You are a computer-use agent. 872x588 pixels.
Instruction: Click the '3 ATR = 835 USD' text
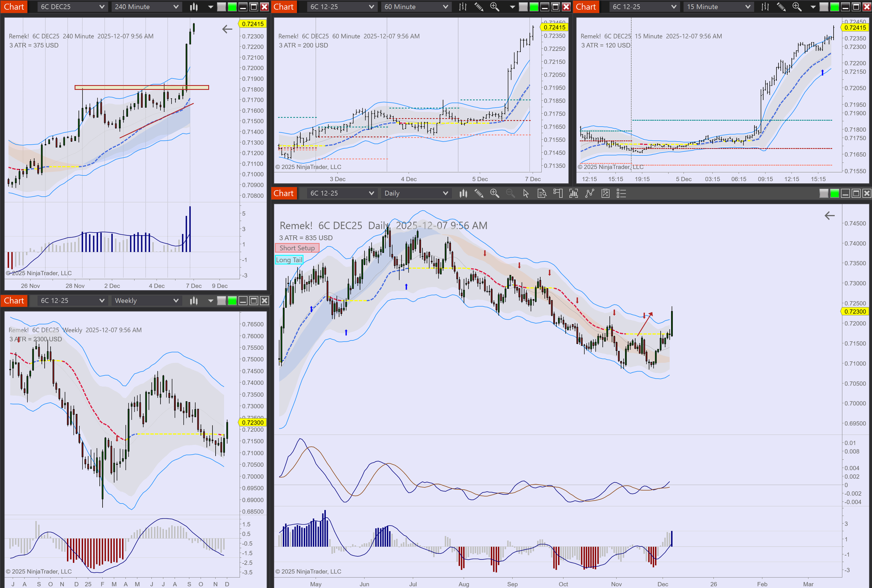(x=306, y=238)
